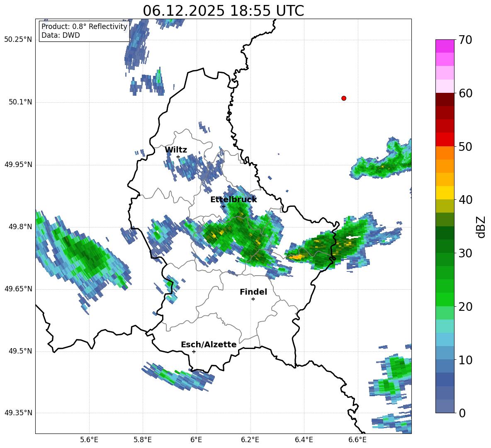Click the white no-data gap in eastern echo
491x448 pixels.
(352, 237)
